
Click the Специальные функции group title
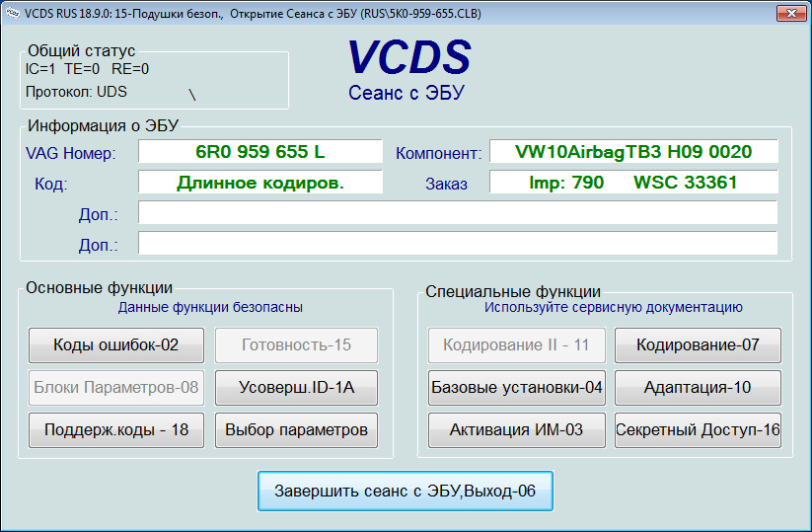(x=513, y=291)
